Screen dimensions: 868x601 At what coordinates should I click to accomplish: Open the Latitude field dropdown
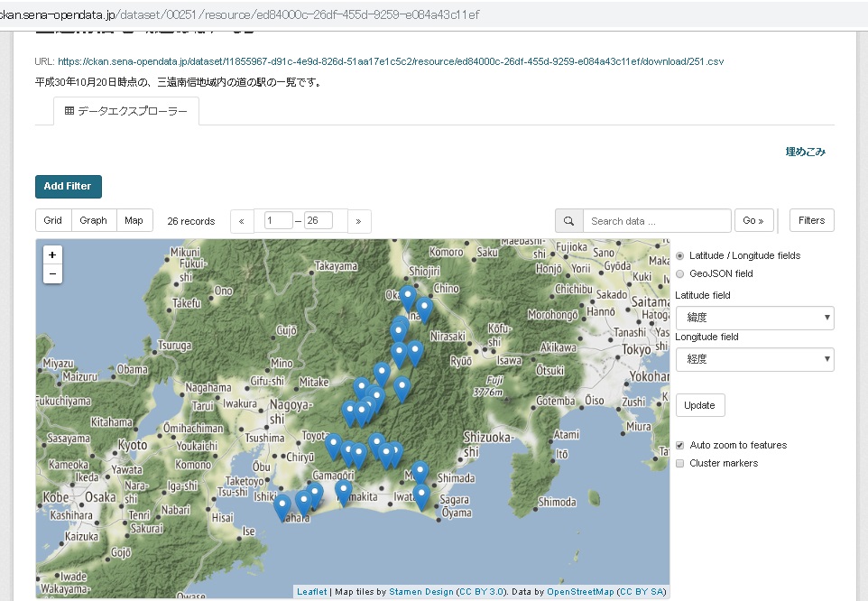click(754, 318)
